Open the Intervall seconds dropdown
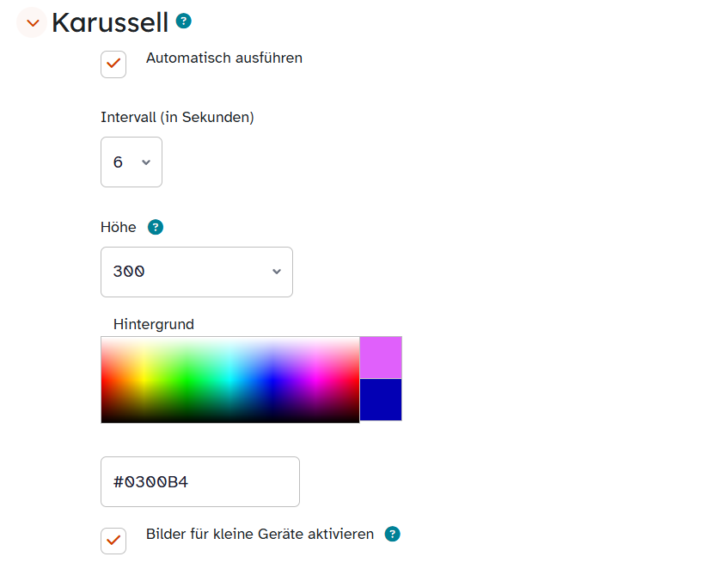Image resolution: width=728 pixels, height=575 pixels. point(132,162)
